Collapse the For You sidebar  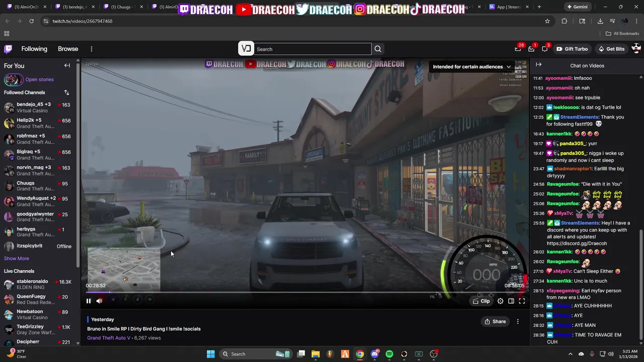pos(67,65)
